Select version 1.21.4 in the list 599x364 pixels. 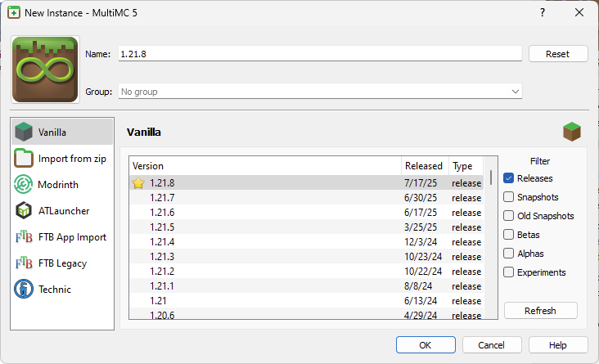pos(306,242)
